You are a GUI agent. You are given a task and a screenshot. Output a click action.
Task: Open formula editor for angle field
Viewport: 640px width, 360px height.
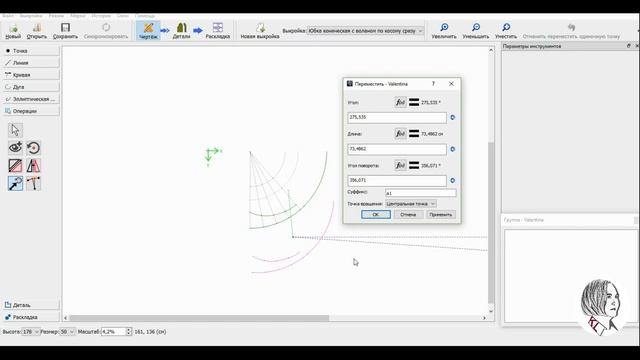click(x=400, y=102)
